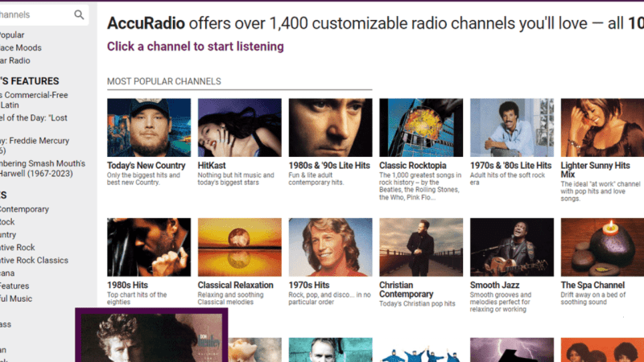Open HitKast channel thumbnail

pos(239,127)
